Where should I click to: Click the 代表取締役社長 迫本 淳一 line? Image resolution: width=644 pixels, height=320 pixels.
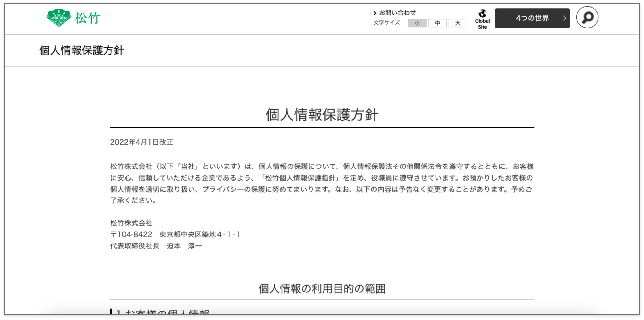[x=156, y=246]
